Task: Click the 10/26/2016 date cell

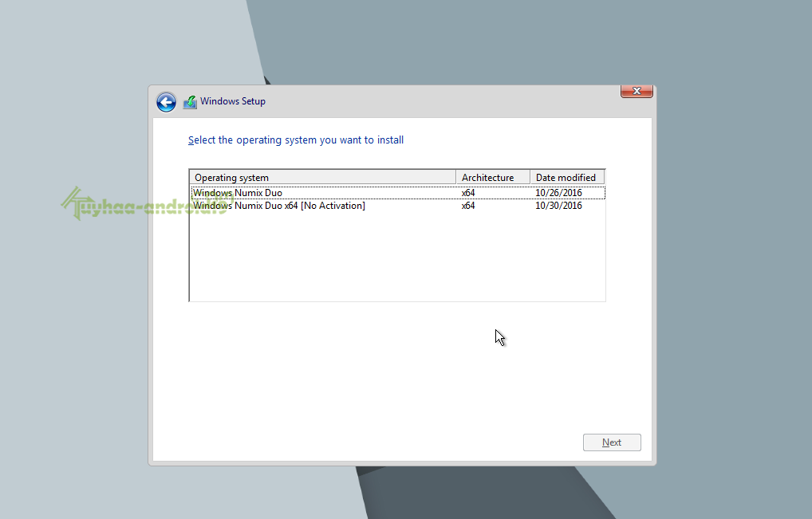Action: coord(558,192)
